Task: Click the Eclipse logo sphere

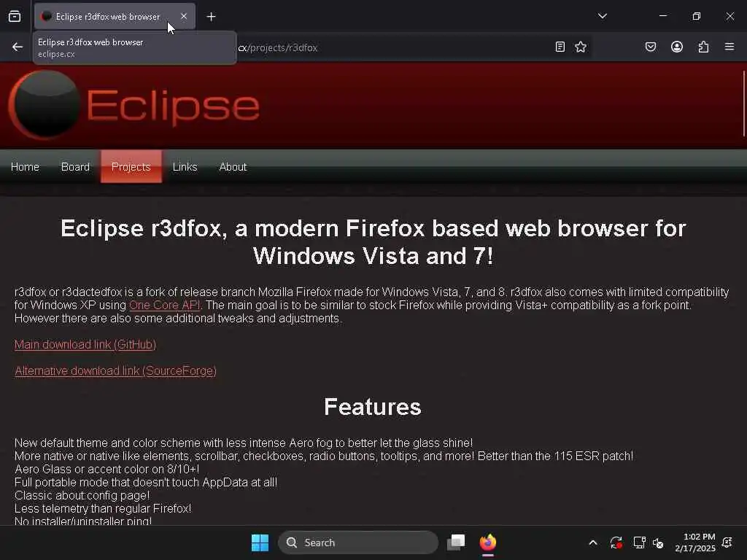Action: point(44,105)
